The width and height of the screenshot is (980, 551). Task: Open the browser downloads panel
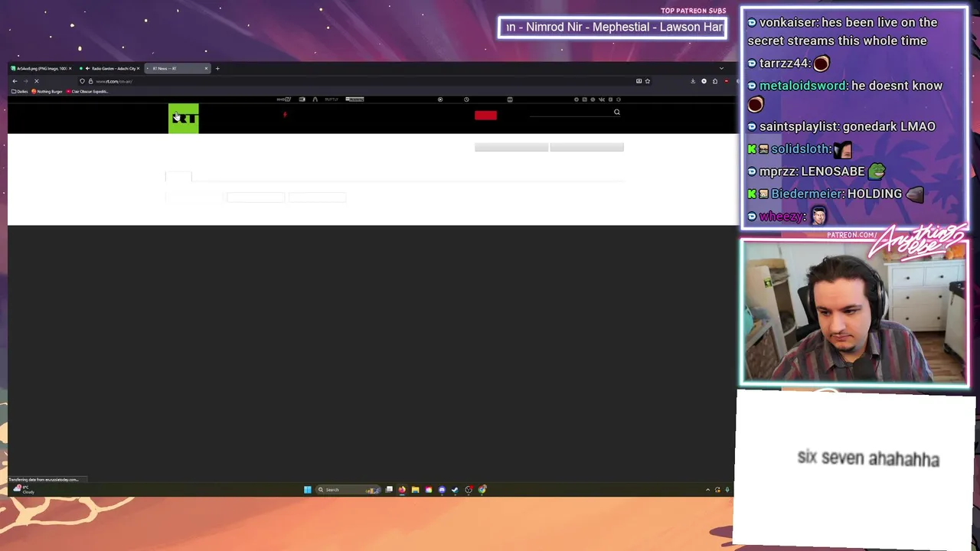(x=693, y=81)
